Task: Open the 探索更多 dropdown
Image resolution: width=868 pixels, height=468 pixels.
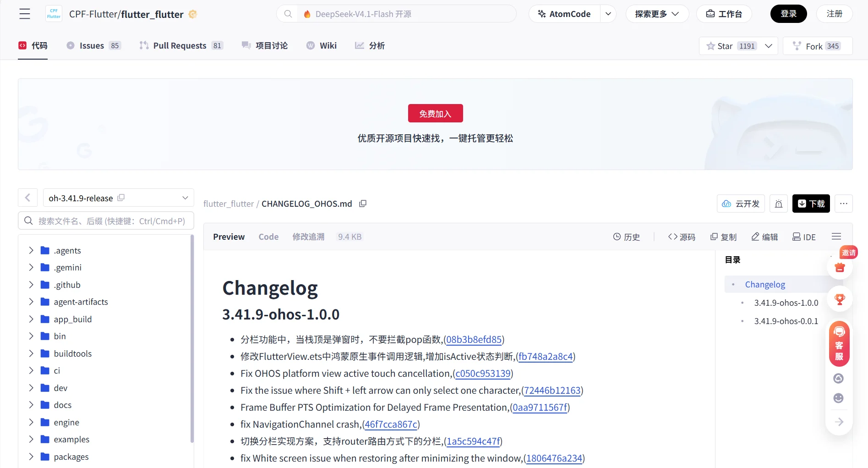Action: click(x=657, y=14)
